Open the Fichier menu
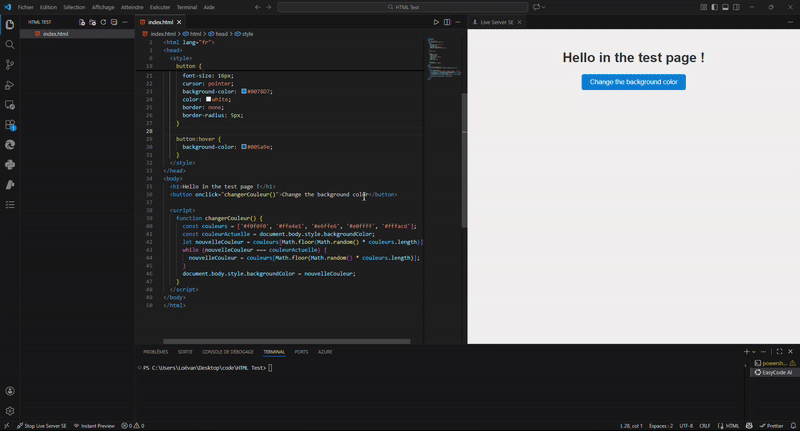 [26, 7]
